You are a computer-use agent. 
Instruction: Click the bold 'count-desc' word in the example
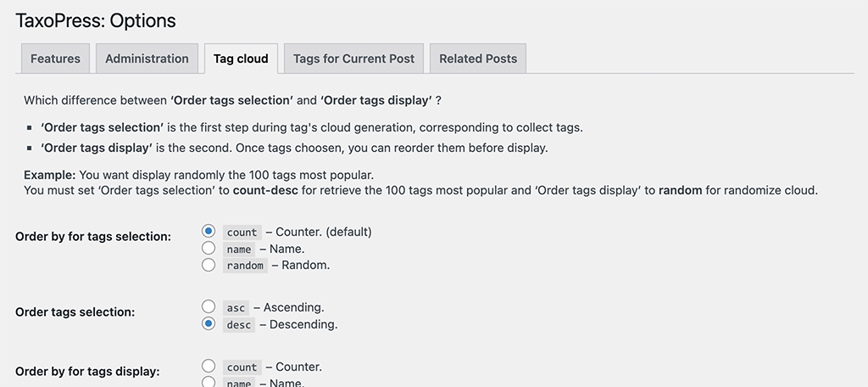click(x=265, y=190)
